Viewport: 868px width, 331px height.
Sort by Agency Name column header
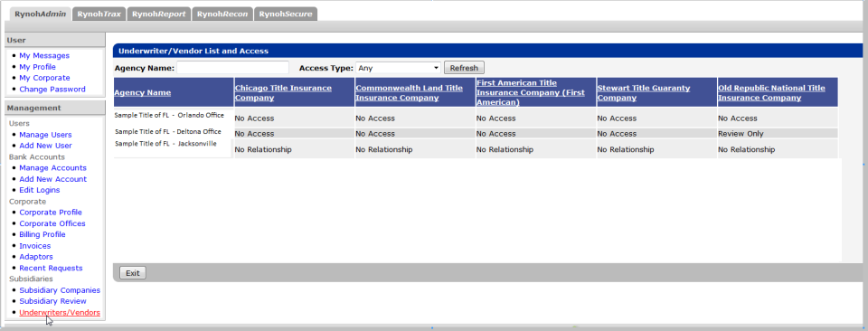coord(143,92)
